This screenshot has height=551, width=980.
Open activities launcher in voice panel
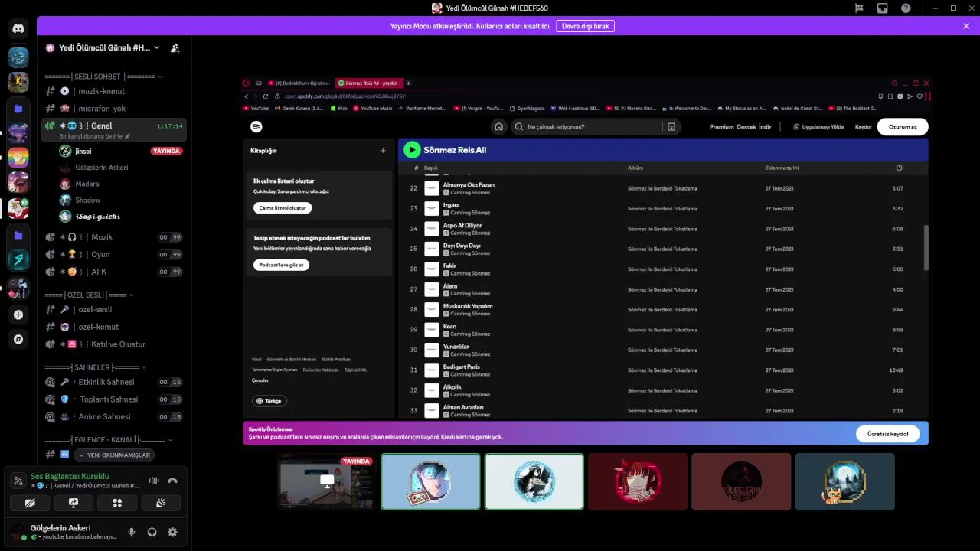coord(117,503)
